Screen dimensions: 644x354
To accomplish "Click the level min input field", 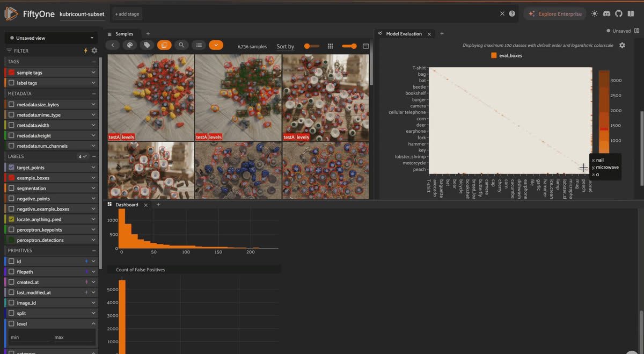I will pos(30,337).
